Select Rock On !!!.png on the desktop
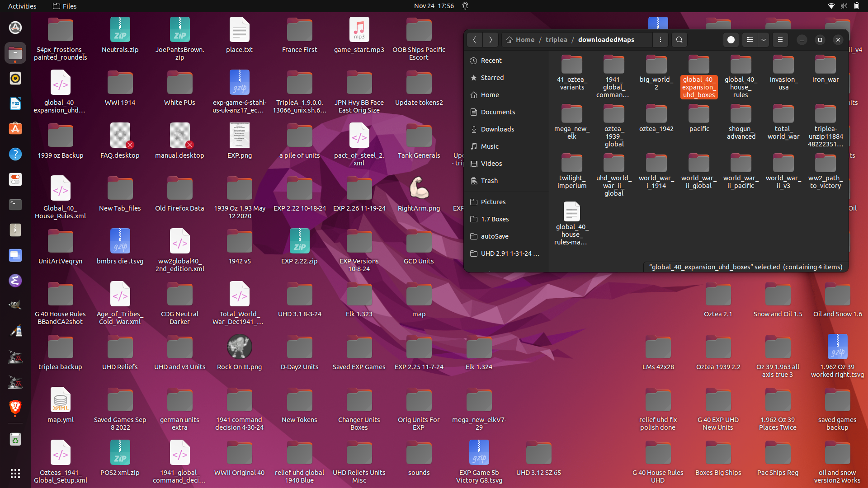This screenshot has height=488, width=868. tap(239, 352)
